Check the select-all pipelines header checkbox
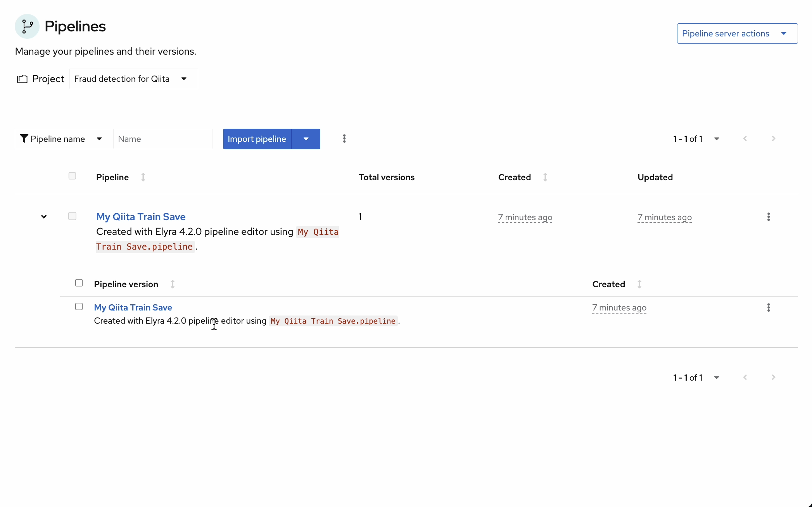 coord(72,176)
